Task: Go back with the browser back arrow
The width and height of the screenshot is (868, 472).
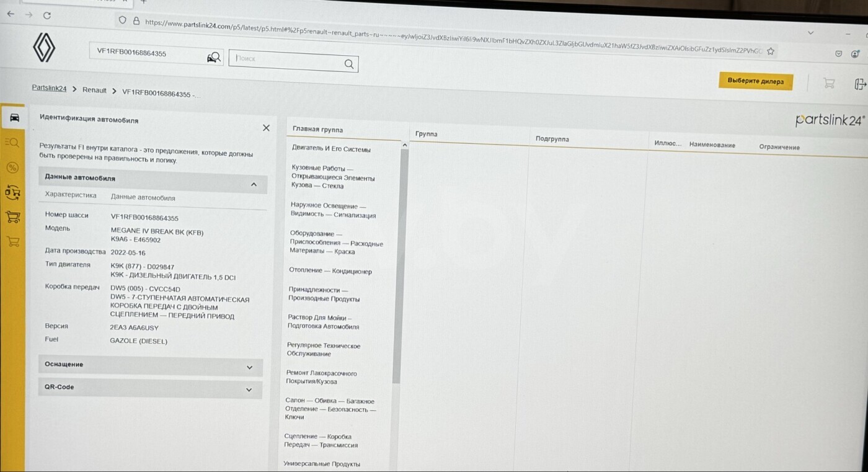Action: point(10,14)
